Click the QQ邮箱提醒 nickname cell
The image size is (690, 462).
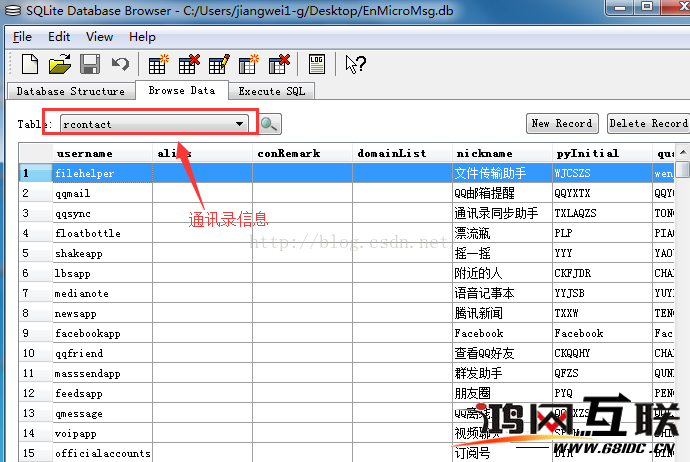pos(502,193)
